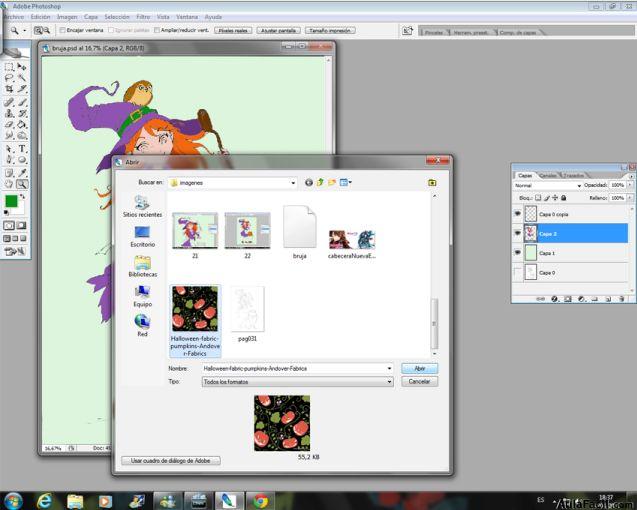This screenshot has height=510, width=637.
Task: Toggle Ampliar/reducir vent. checkbox
Action: [x=157, y=30]
